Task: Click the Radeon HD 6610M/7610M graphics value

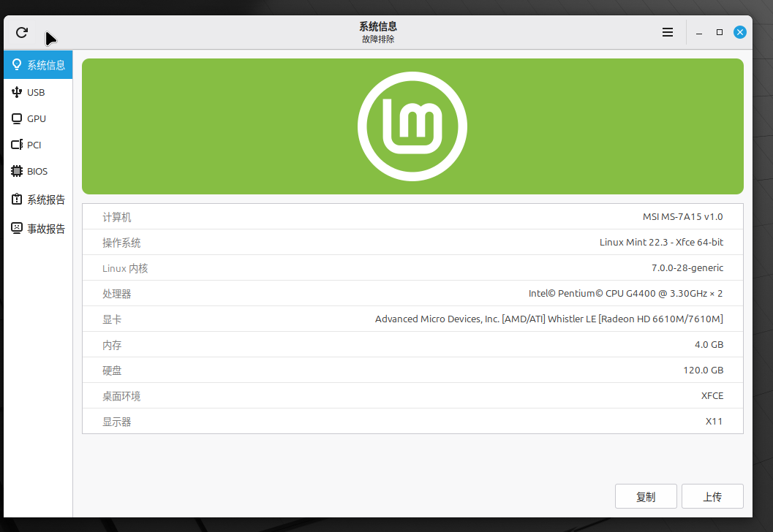Action: (549, 319)
